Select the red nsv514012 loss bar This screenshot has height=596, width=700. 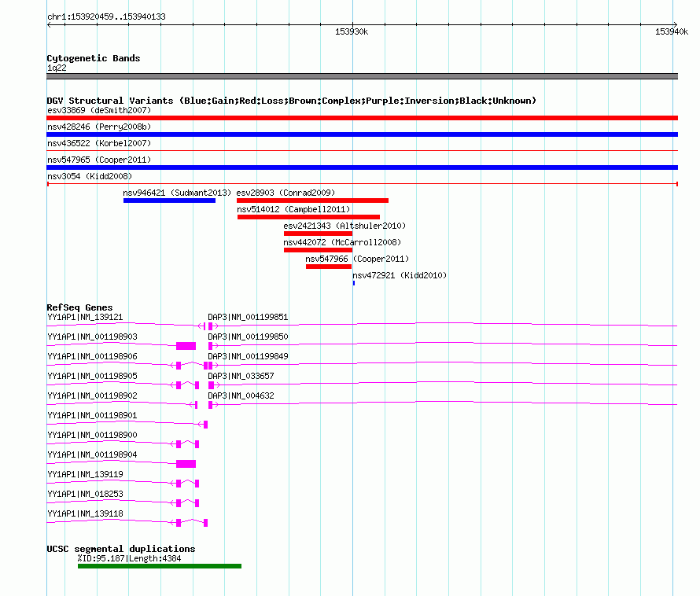pyautogui.click(x=308, y=217)
